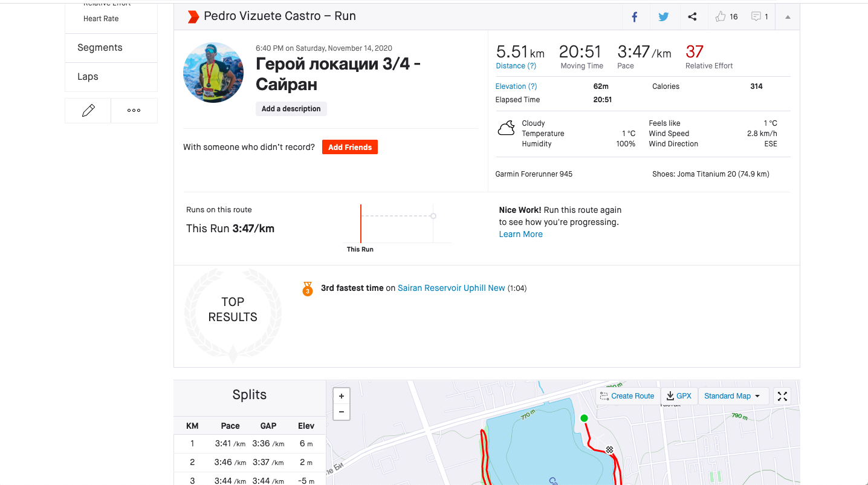This screenshot has height=485, width=868.
Task: Open the Laps section
Action: (88, 77)
